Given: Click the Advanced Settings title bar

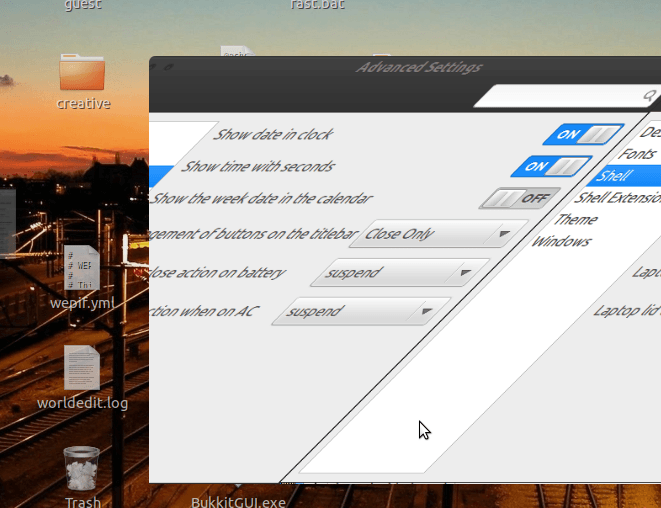Looking at the screenshot, I should (x=418, y=67).
